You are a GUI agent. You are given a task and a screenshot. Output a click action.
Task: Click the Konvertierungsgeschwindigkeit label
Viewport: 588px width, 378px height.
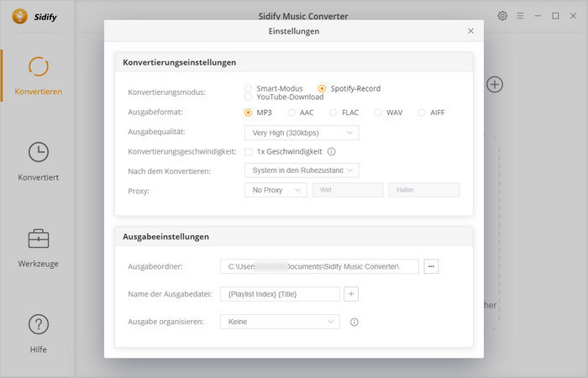coord(182,151)
